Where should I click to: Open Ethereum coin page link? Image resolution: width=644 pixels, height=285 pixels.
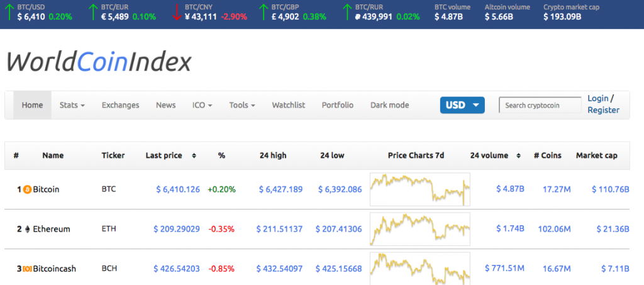[52, 229]
